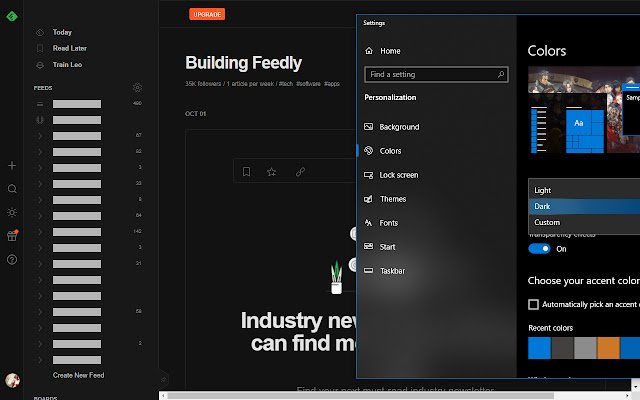Open Feedly help question mark icon
The height and width of the screenshot is (400, 640).
(x=12, y=259)
